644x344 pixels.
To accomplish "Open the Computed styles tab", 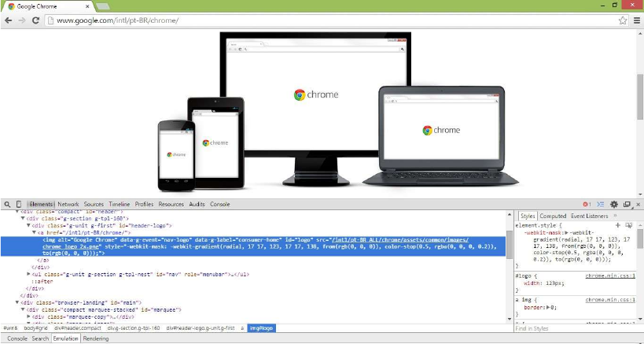I will pyautogui.click(x=552, y=215).
